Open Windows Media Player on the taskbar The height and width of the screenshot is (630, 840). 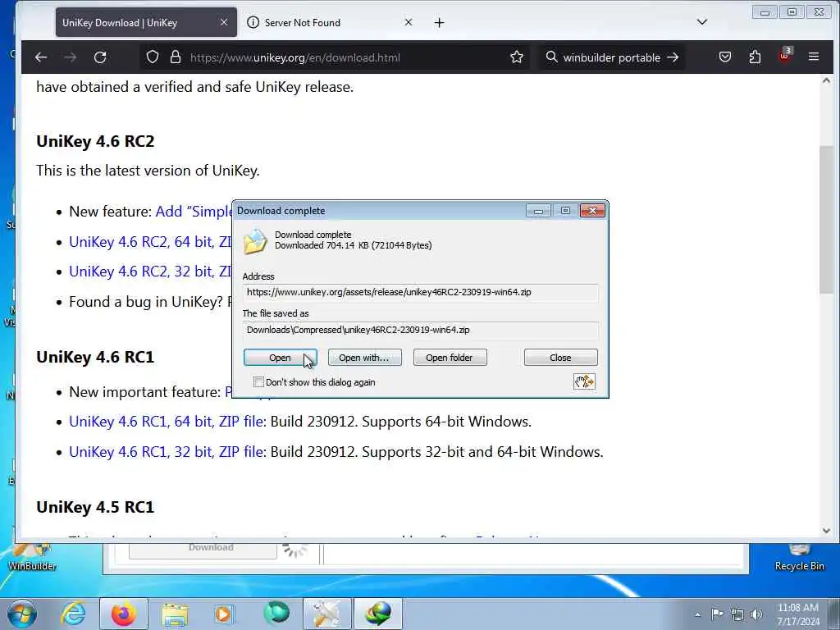coord(223,614)
